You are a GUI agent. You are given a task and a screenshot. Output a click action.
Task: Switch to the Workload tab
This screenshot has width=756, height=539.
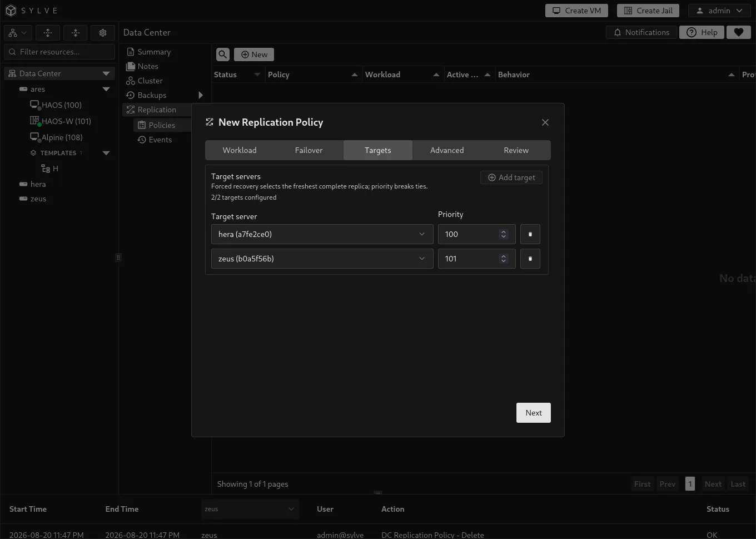[x=240, y=150]
